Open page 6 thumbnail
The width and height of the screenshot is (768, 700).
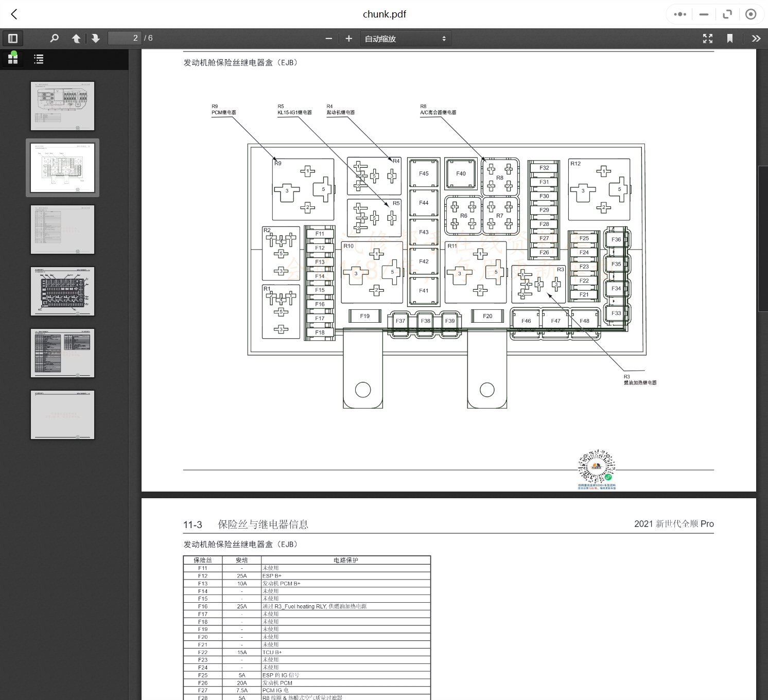pos(62,415)
